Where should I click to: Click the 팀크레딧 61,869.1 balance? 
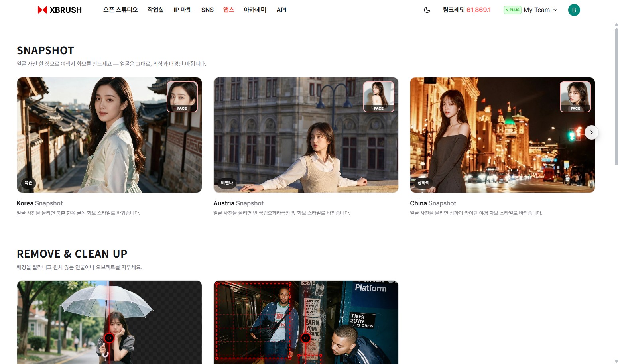click(x=467, y=10)
